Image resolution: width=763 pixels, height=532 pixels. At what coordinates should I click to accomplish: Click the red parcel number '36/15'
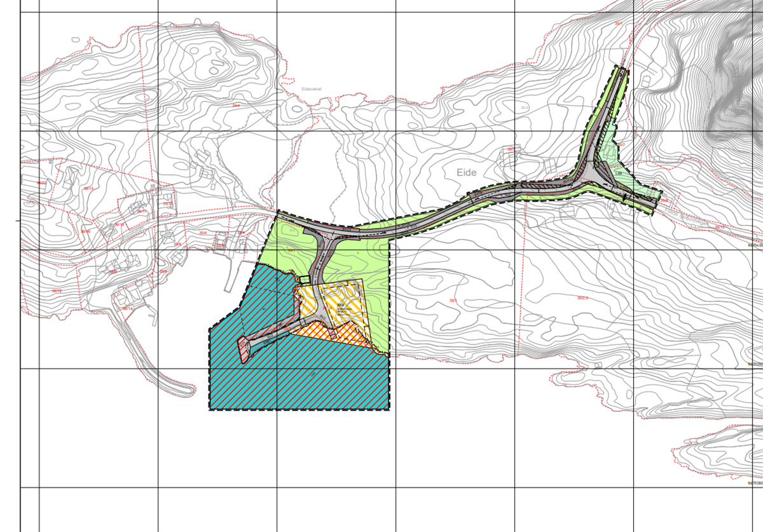(88, 188)
